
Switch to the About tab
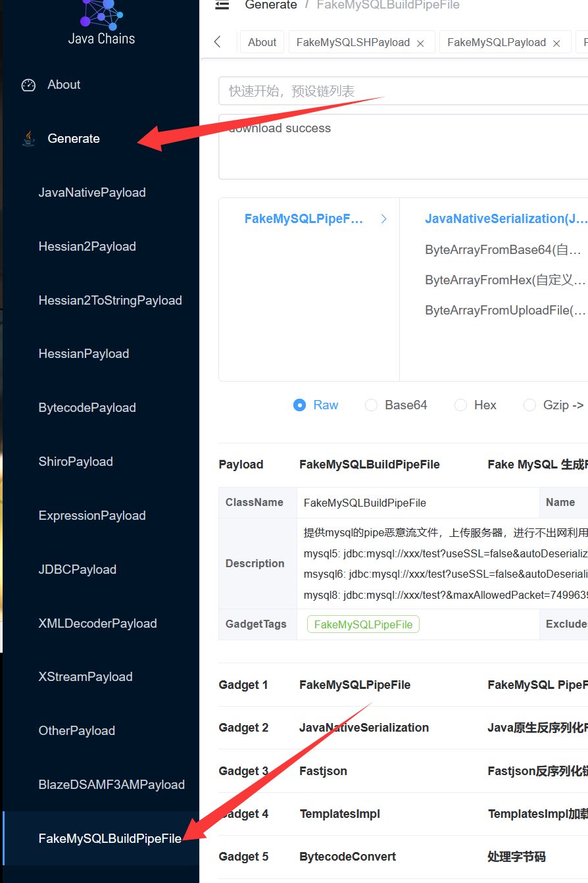click(x=262, y=42)
